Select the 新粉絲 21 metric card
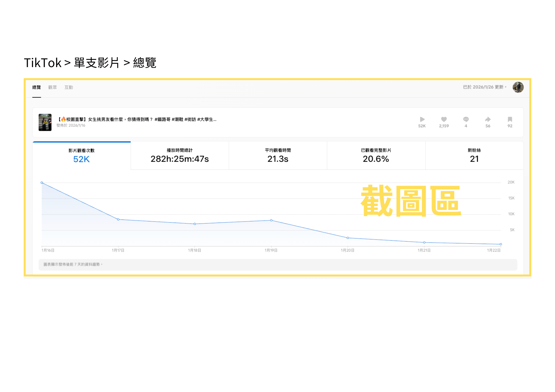The image size is (555, 392). (x=474, y=156)
